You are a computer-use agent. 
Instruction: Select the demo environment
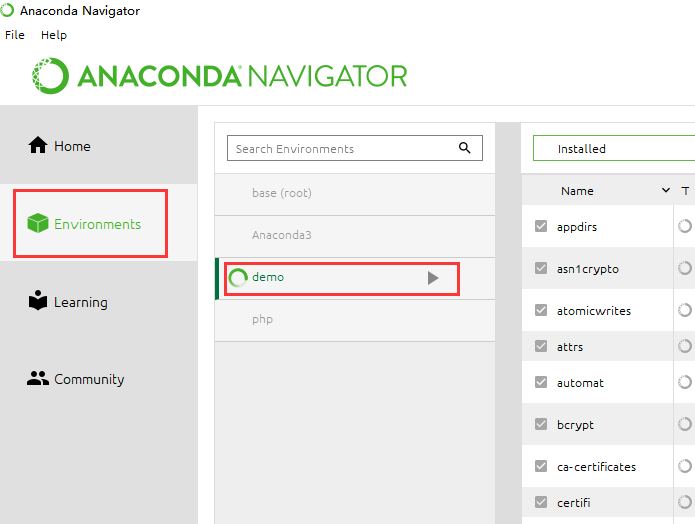click(355, 278)
